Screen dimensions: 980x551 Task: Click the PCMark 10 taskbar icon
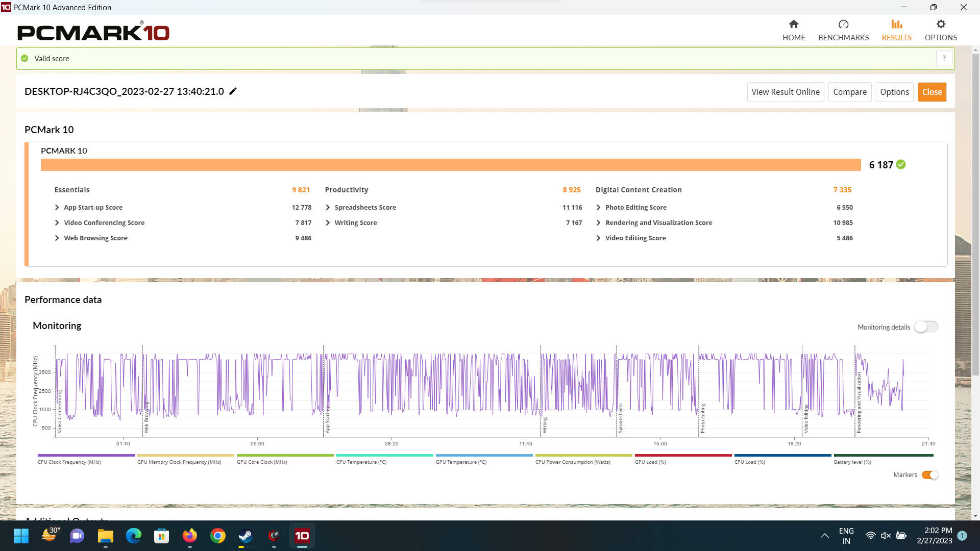point(302,536)
